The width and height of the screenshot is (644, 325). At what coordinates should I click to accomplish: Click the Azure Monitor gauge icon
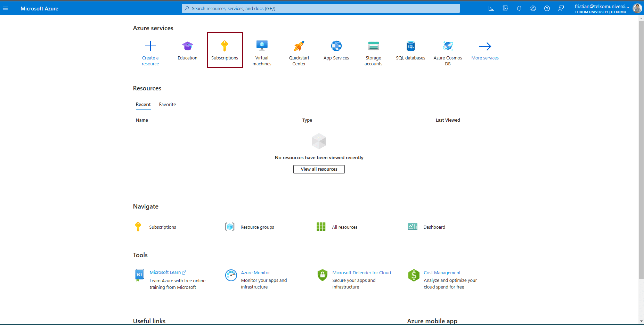point(231,275)
